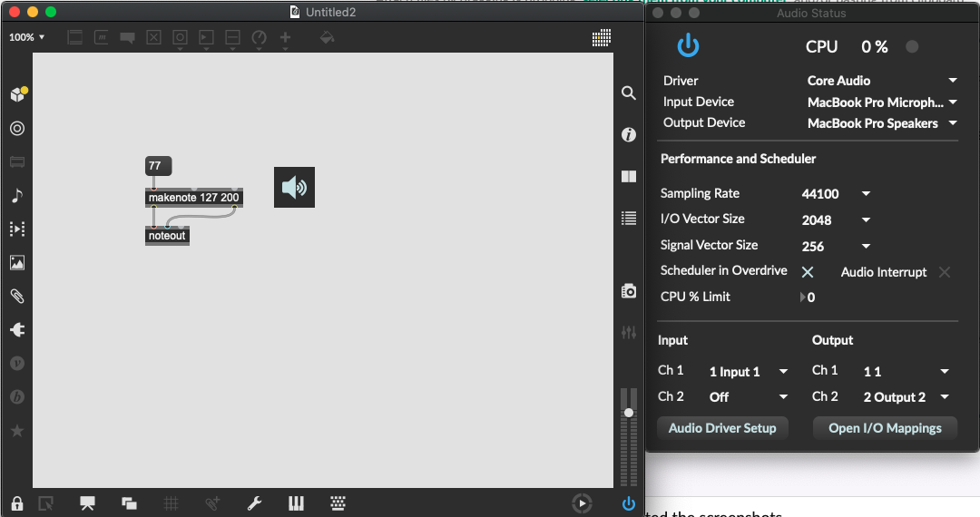The width and height of the screenshot is (980, 517).
Task: Open the 100% zoom dropdown
Action: [x=27, y=37]
